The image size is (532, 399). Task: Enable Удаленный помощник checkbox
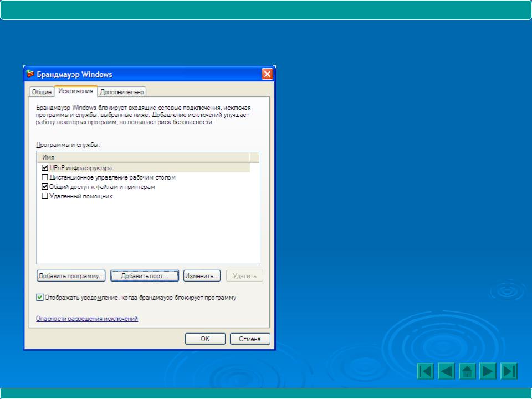tap(44, 196)
